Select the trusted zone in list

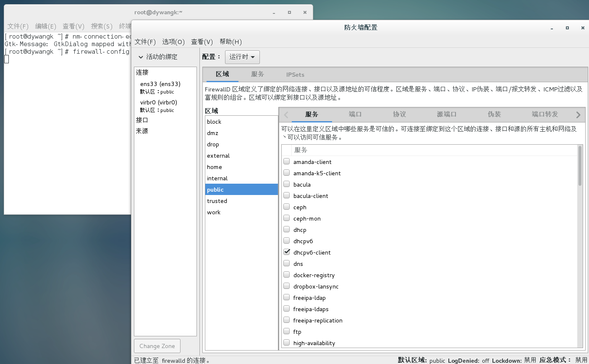217,201
